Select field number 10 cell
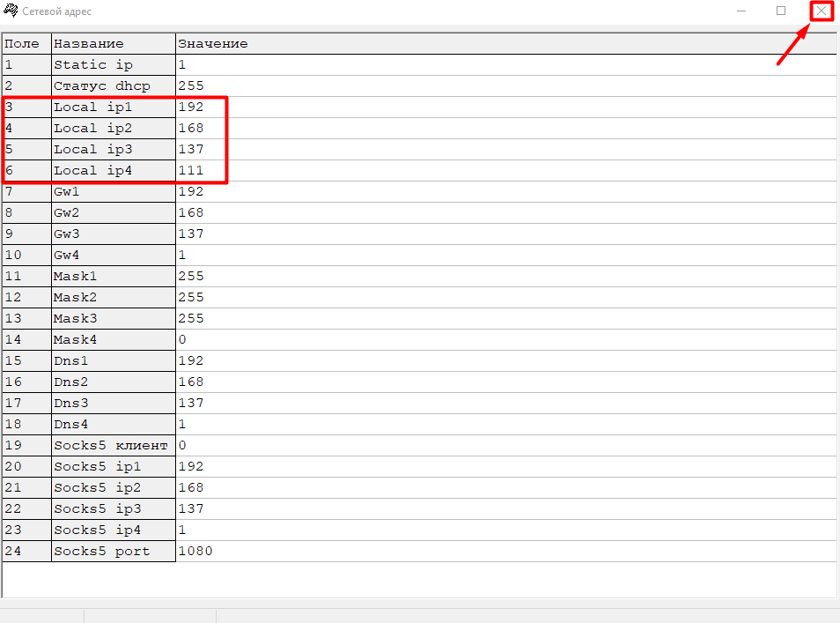The height and width of the screenshot is (623, 840). pyautogui.click(x=26, y=256)
